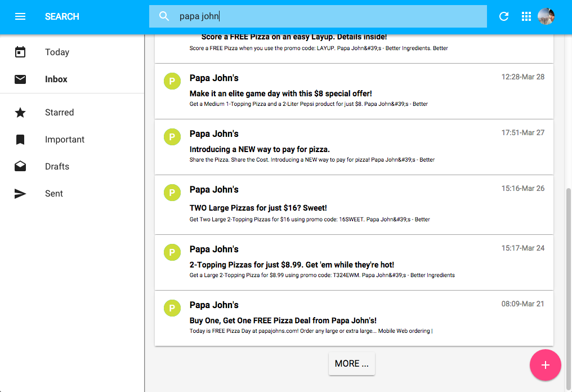Open the apps grid launcher
This screenshot has height=392, width=572.
(x=526, y=16)
